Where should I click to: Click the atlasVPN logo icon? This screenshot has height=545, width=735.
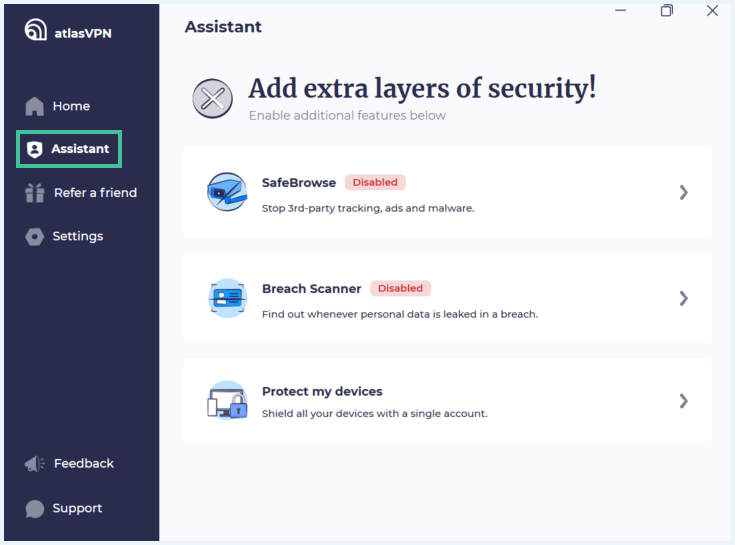pos(36,30)
